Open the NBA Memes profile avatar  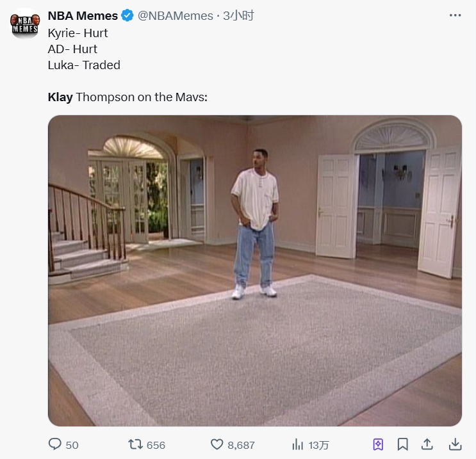click(24, 24)
